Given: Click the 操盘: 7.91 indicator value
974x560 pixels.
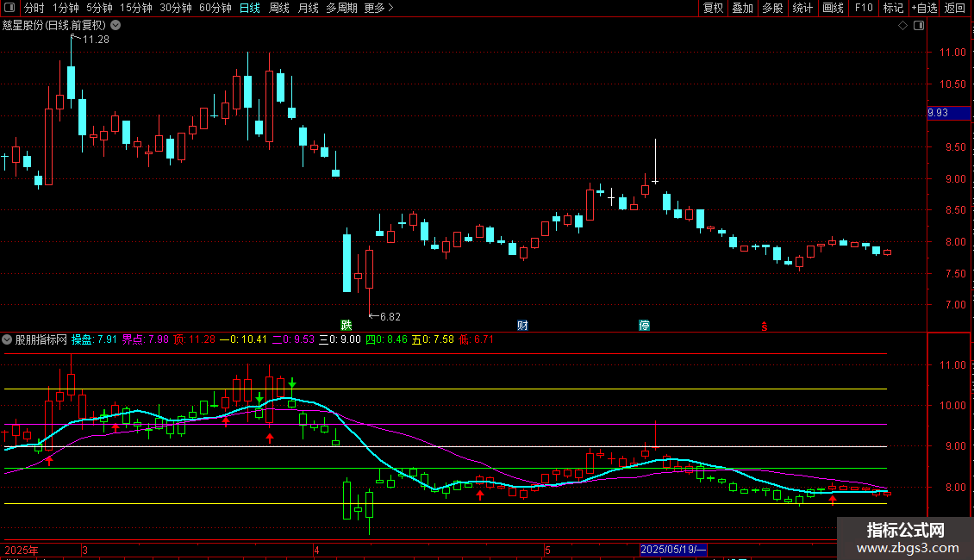Looking at the screenshot, I should 94,339.
